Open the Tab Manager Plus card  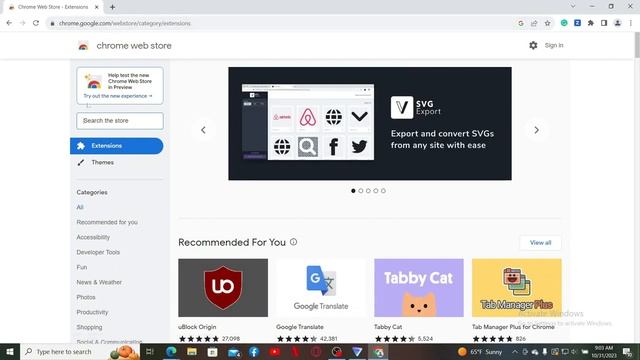pyautogui.click(x=517, y=300)
